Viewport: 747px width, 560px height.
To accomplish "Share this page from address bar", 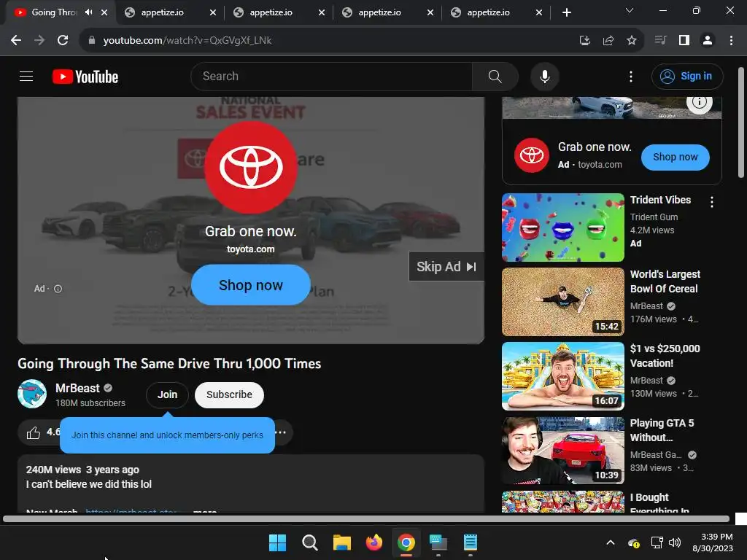I will pyautogui.click(x=608, y=41).
